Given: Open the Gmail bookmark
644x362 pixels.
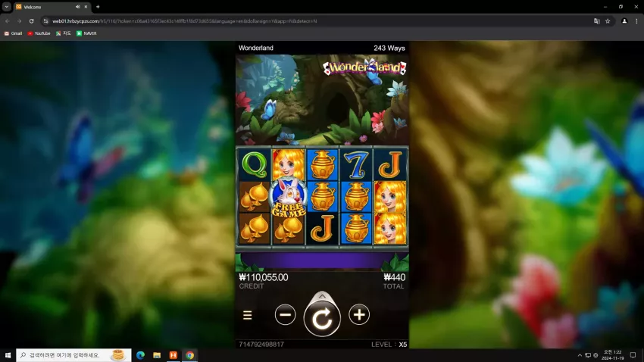Looking at the screenshot, I should point(13,33).
